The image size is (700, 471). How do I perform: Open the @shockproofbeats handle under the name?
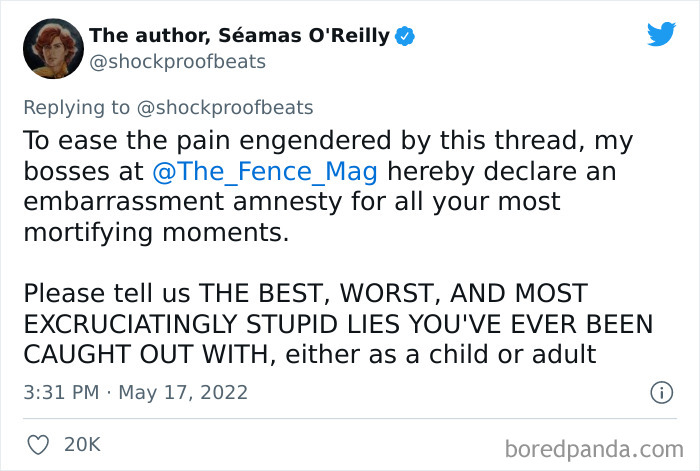point(178,62)
